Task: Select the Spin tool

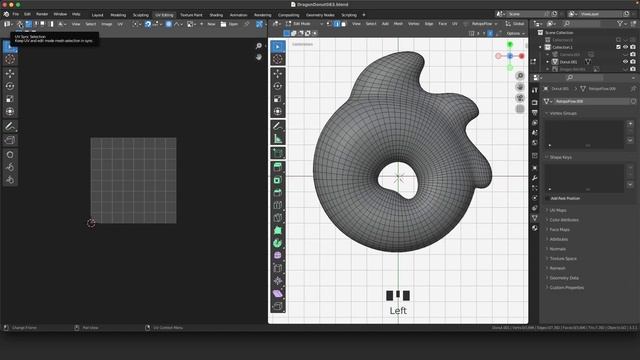Action: [x=278, y=243]
